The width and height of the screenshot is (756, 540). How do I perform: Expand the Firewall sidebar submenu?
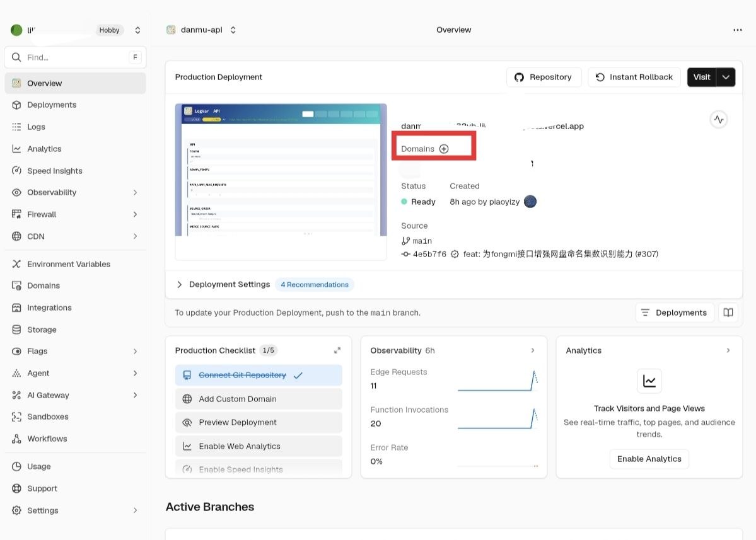pos(135,214)
